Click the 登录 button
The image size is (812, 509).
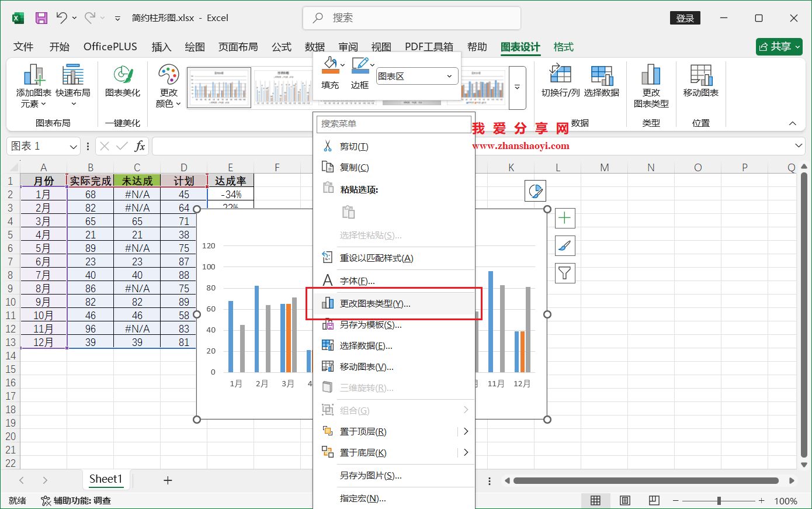point(685,18)
